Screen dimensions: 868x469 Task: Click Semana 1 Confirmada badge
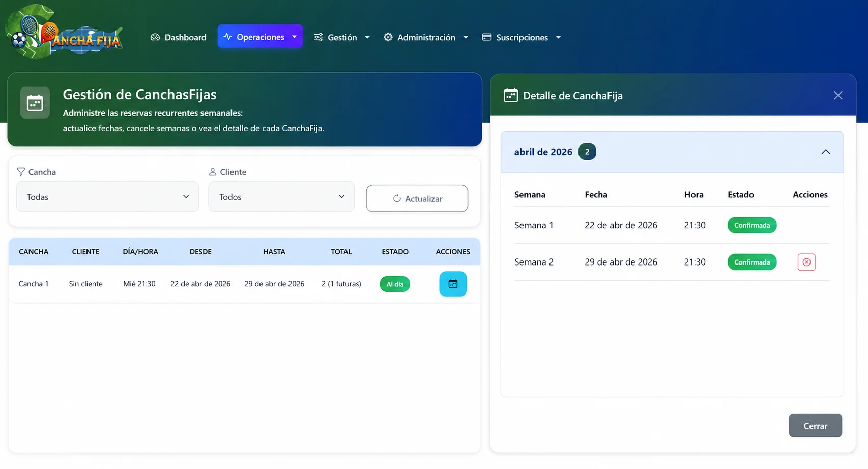[x=752, y=225]
